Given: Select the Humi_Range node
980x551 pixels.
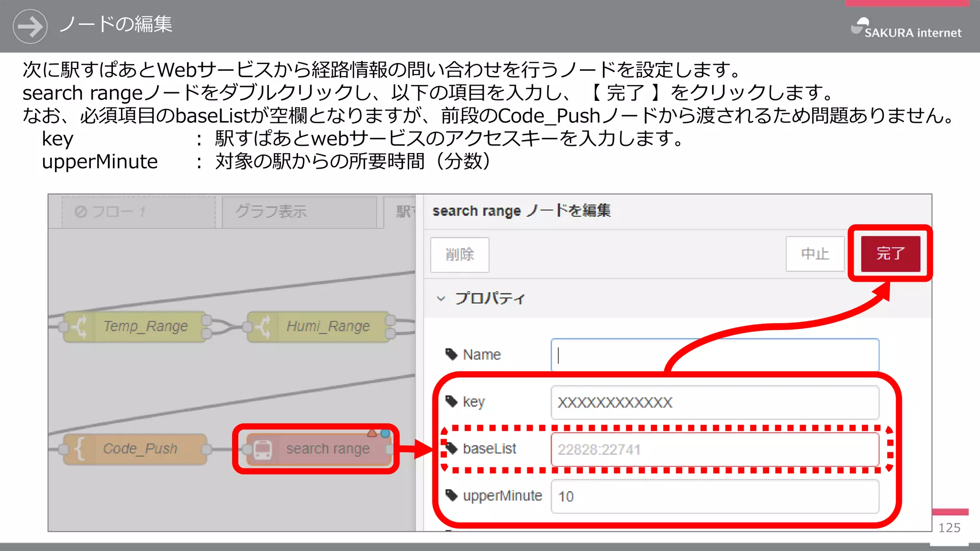Looking at the screenshot, I should [319, 327].
